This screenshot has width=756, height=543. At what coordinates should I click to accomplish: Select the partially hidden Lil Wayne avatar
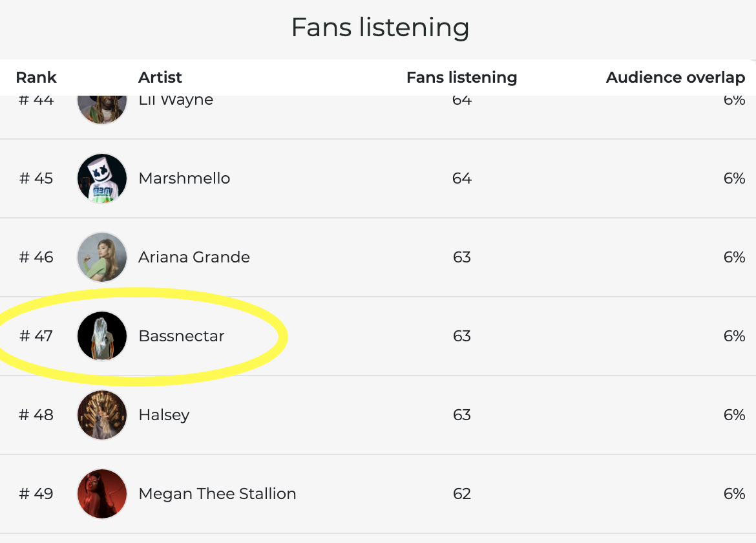pos(102,110)
